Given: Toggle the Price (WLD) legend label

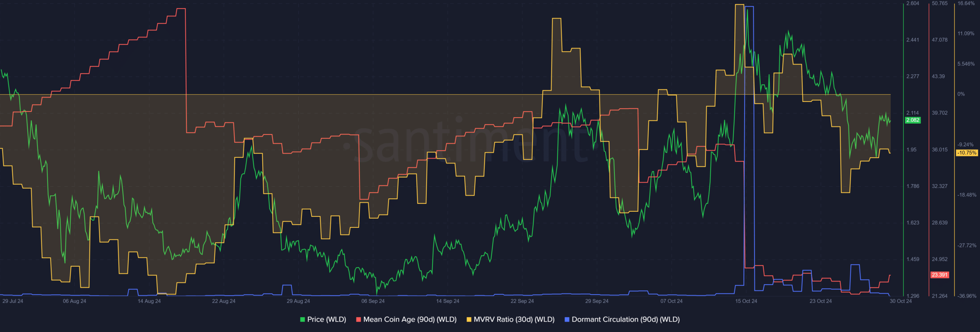Looking at the screenshot, I should (x=327, y=319).
